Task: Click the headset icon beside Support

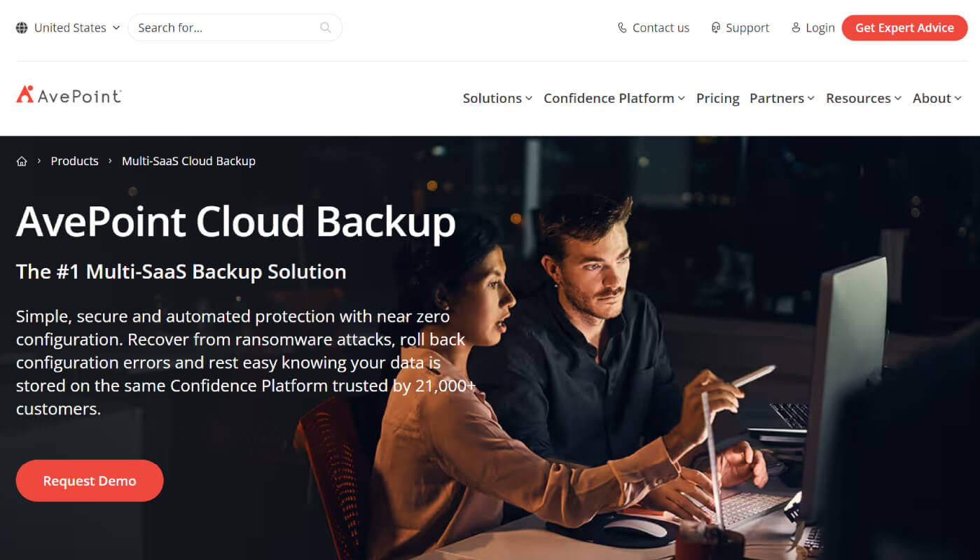Action: [x=716, y=28]
